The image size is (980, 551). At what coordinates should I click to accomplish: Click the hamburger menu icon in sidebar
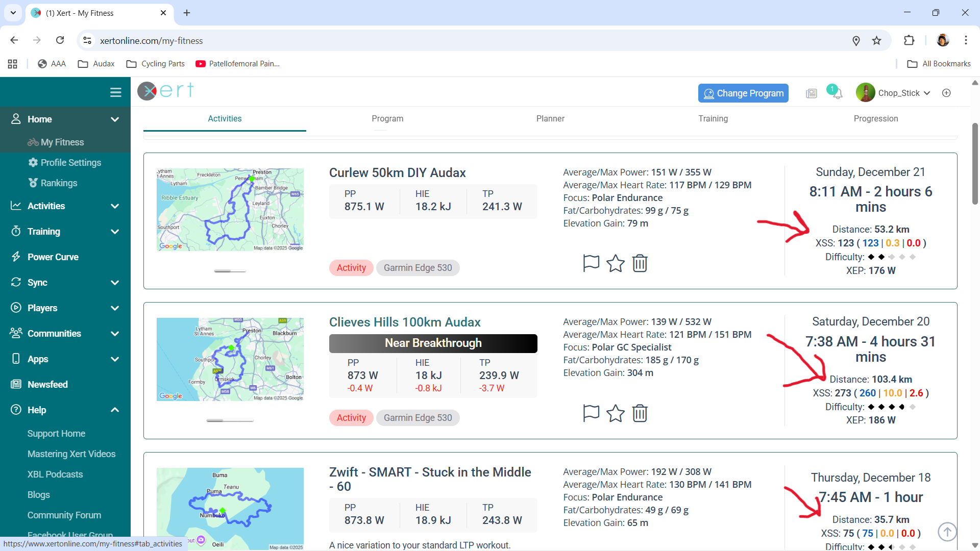coord(115,92)
